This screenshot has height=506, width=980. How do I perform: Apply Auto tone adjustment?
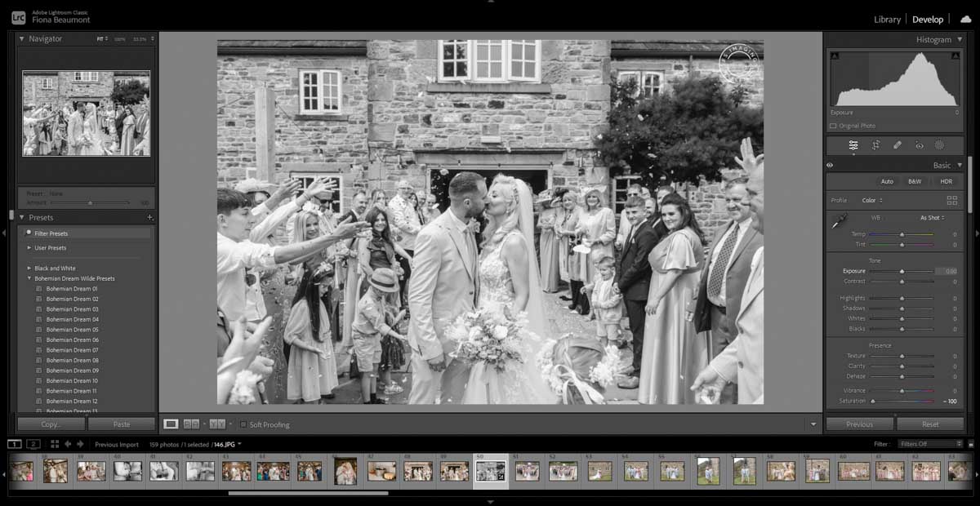pos(887,181)
